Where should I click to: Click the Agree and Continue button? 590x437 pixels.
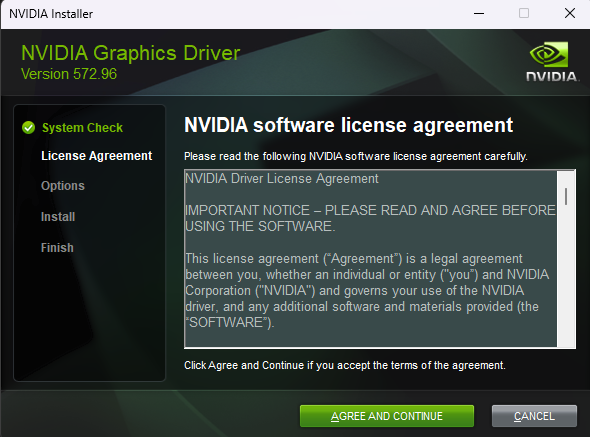(x=387, y=416)
